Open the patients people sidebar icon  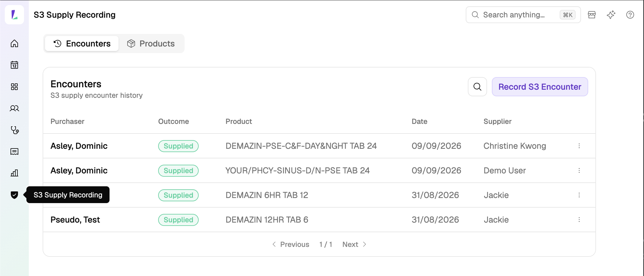pos(14,108)
